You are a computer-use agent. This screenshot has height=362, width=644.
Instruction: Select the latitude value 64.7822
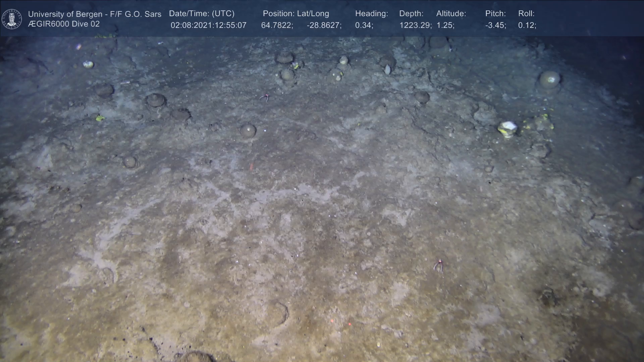tap(277, 25)
